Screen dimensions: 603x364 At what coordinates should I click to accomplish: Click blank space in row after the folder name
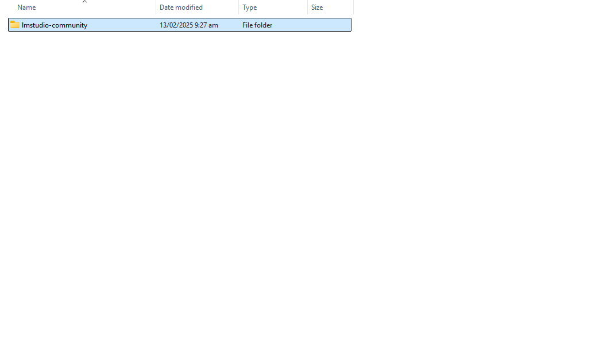121,25
